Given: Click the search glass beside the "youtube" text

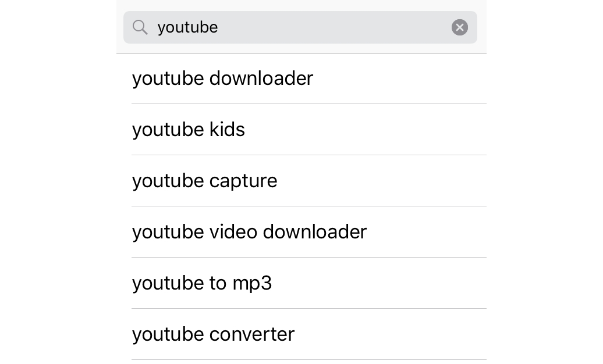Looking at the screenshot, I should (x=140, y=27).
